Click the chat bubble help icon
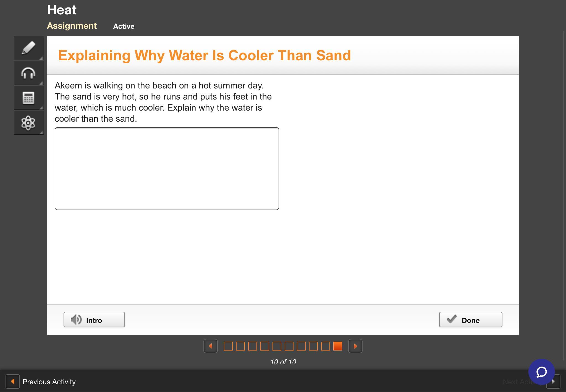This screenshot has width=566, height=392. [541, 372]
